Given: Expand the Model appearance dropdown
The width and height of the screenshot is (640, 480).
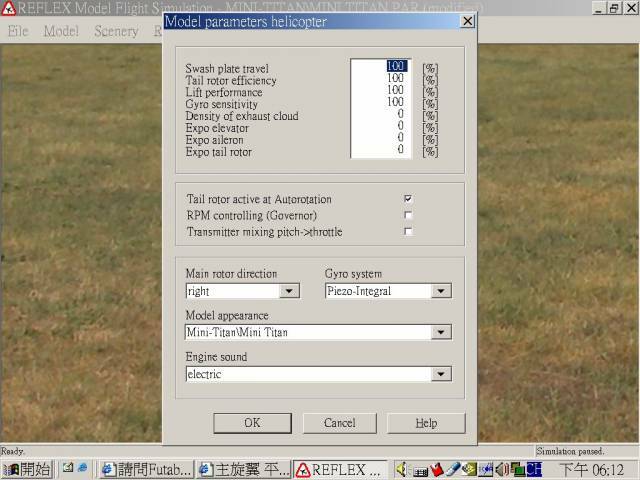Looking at the screenshot, I should (441, 332).
